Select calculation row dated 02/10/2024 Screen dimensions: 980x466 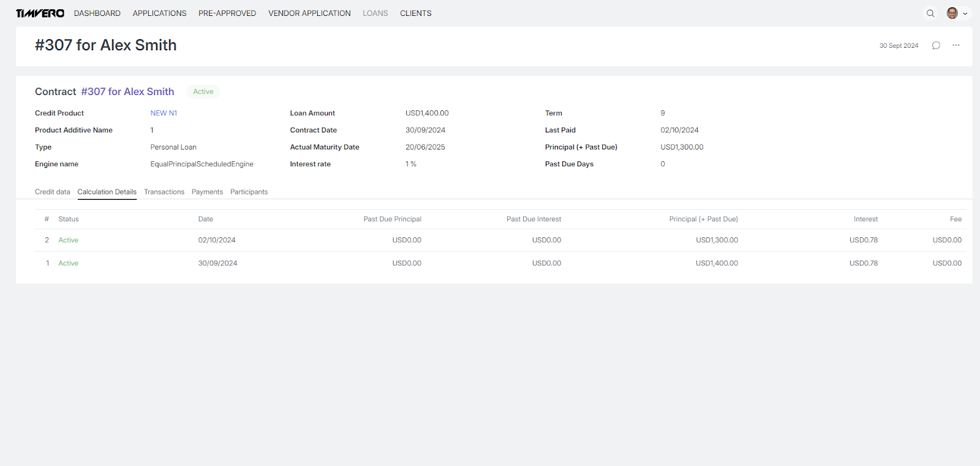coord(217,240)
